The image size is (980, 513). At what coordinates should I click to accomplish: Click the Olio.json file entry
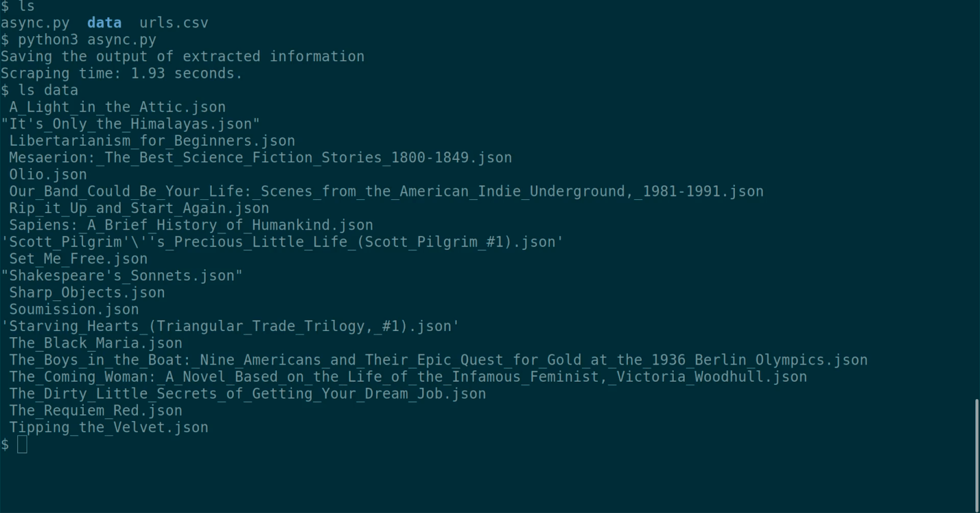48,175
